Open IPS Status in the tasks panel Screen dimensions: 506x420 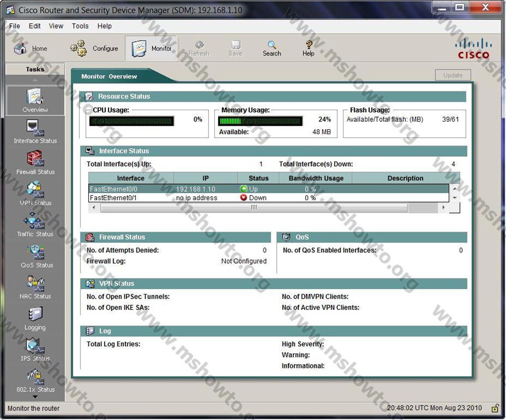pos(35,349)
